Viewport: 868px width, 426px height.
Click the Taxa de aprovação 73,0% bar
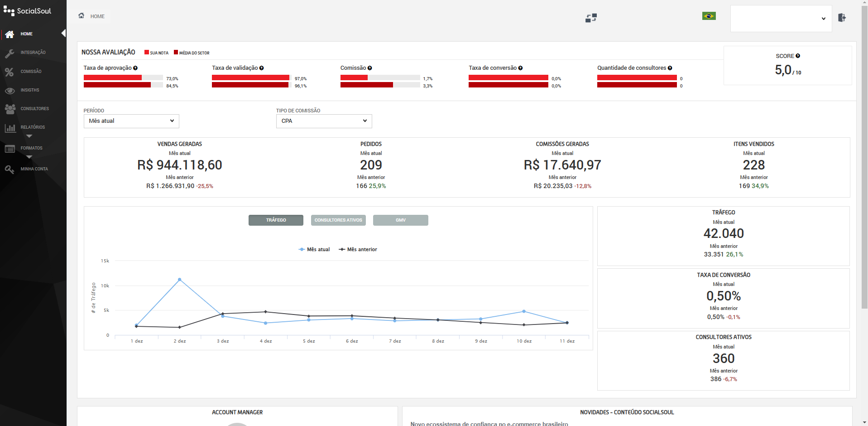[113, 78]
